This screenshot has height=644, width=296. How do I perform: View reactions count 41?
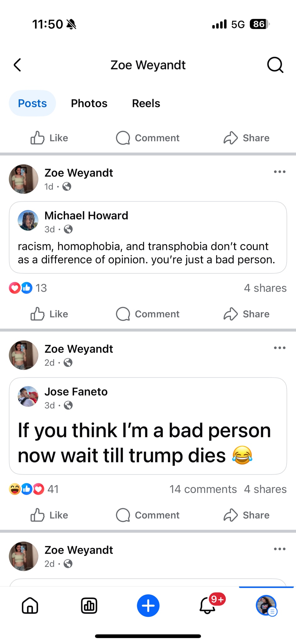(x=34, y=489)
